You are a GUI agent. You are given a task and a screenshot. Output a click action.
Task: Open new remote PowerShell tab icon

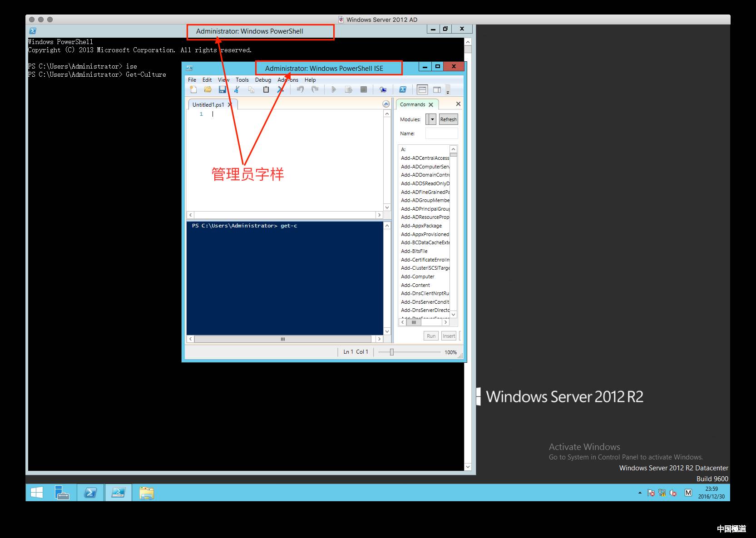tap(383, 89)
